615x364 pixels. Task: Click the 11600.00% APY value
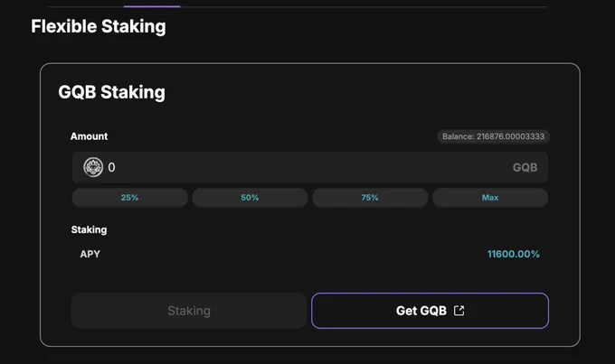click(514, 254)
